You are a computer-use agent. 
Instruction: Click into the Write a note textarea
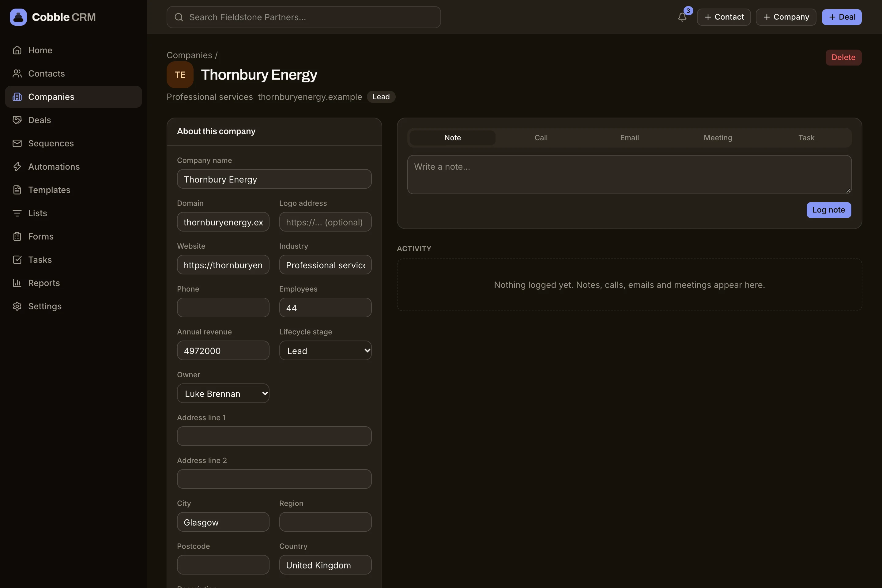click(629, 174)
